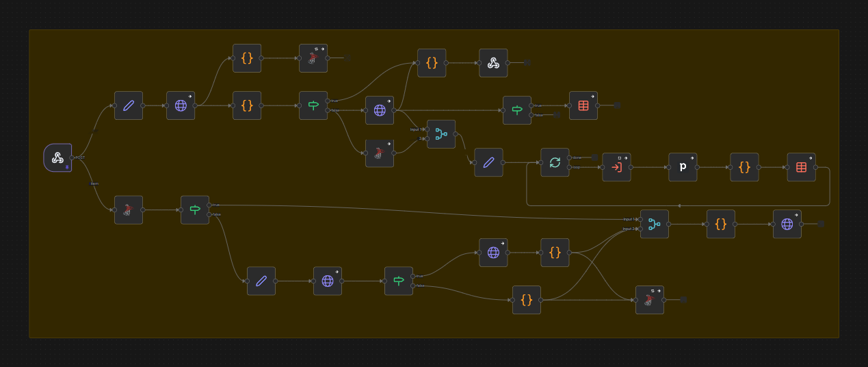
Task: Select the bottom-row If node with true and false outputs
Action: 399,281
